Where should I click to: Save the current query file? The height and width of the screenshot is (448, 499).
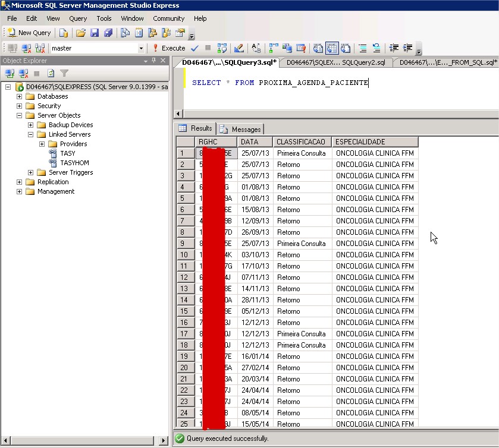(95, 33)
